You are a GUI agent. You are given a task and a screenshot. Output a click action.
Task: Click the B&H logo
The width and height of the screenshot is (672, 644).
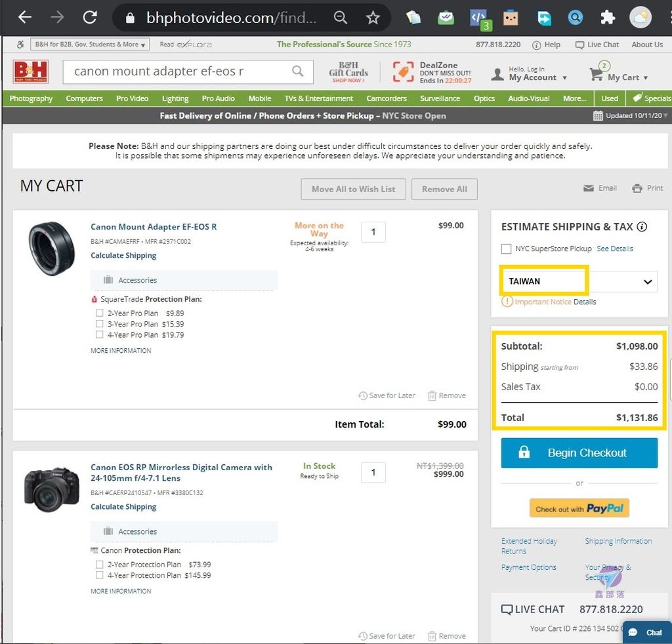pos(30,71)
